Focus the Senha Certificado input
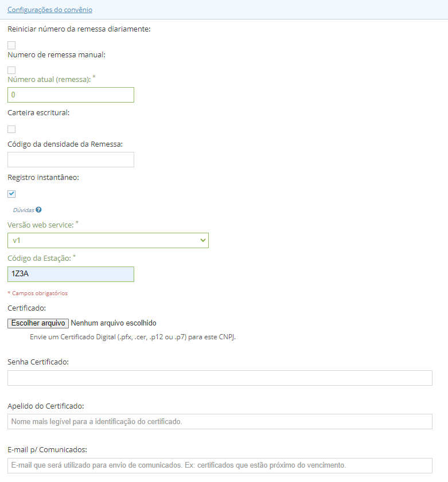This screenshot has height=482, width=448. [x=220, y=378]
